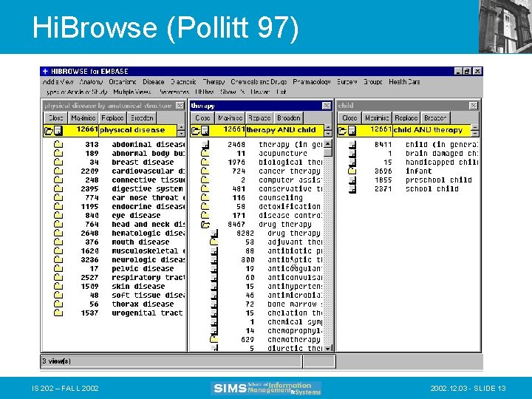
Task: Select the 'antibiotic' row with count 300
Action: pyautogui.click(x=295, y=259)
